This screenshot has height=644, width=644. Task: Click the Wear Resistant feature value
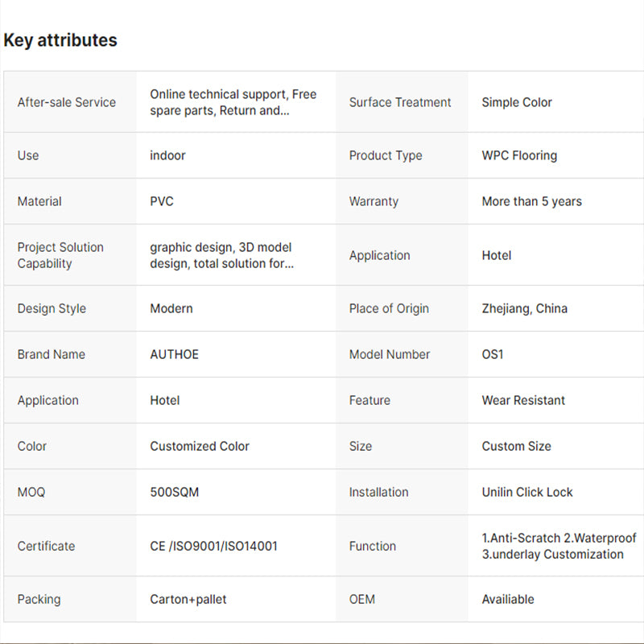[x=523, y=400]
